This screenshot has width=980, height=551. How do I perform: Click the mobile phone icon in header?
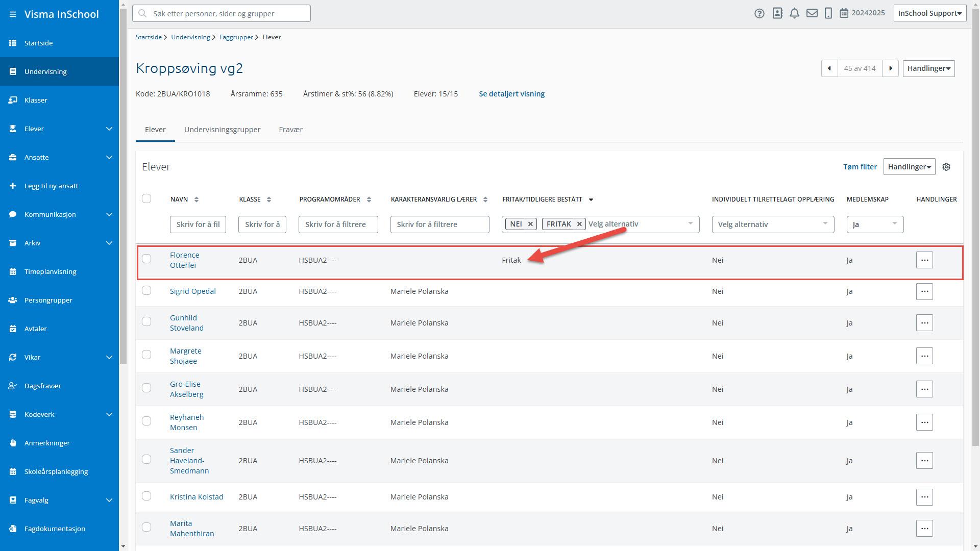pos(828,14)
